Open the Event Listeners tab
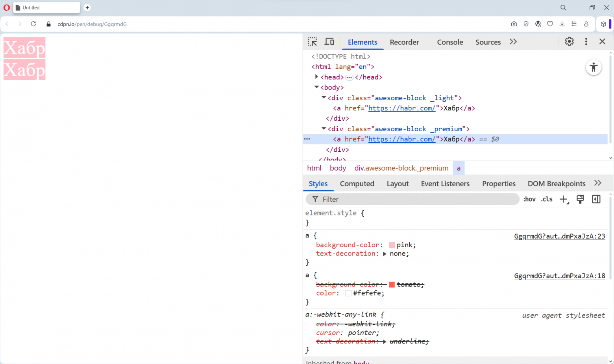This screenshot has width=614, height=364. coord(445,184)
